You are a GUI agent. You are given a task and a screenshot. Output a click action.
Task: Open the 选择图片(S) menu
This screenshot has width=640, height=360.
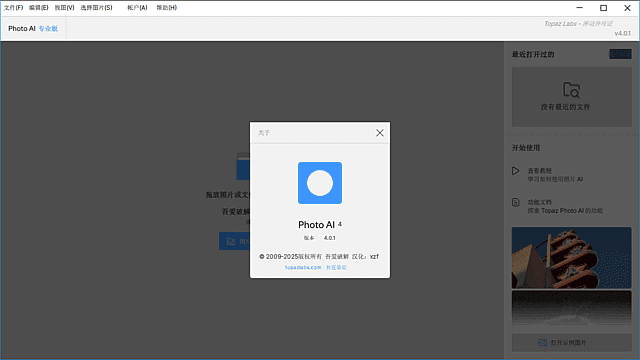(96, 8)
